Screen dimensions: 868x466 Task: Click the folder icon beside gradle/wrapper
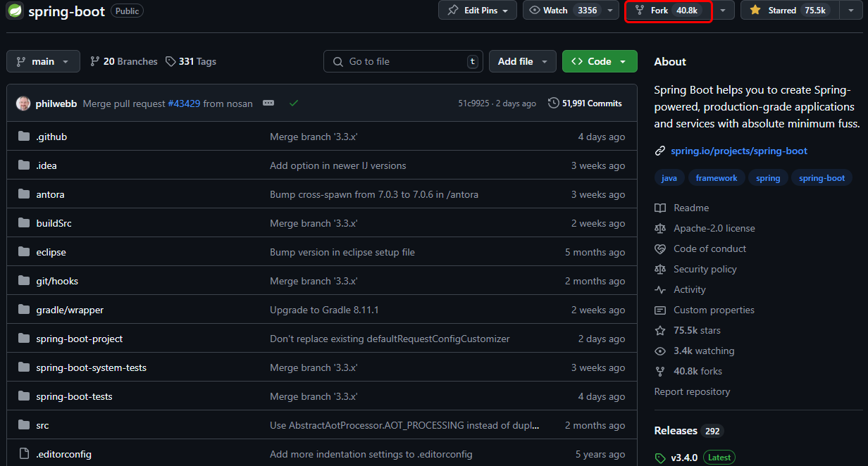[x=24, y=310]
